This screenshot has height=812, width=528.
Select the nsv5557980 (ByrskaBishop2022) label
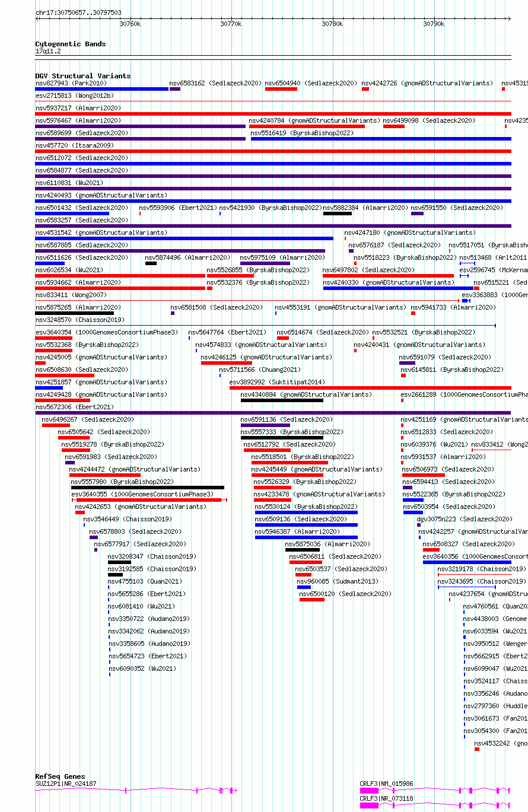pyautogui.click(x=122, y=482)
